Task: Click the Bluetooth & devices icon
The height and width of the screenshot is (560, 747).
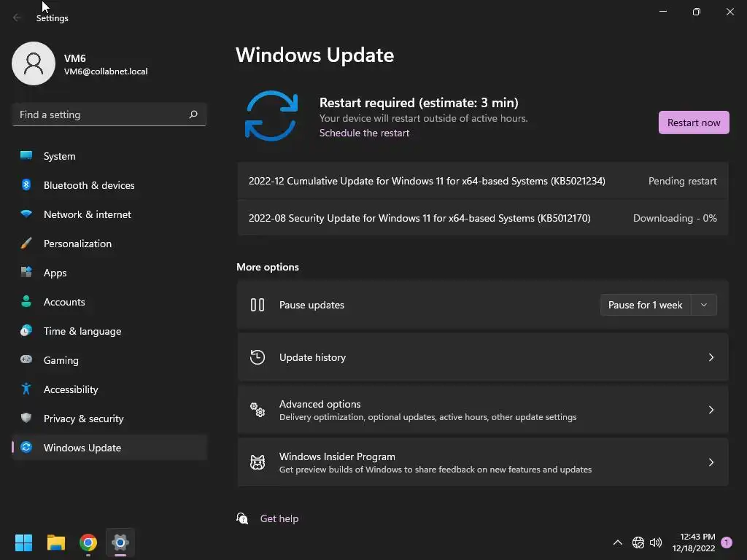Action: (26, 185)
